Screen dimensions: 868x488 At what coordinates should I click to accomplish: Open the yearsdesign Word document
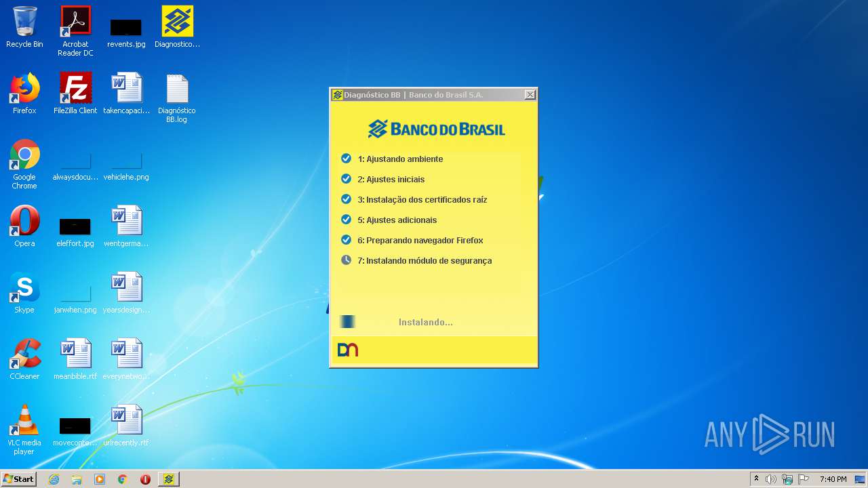[x=126, y=293]
